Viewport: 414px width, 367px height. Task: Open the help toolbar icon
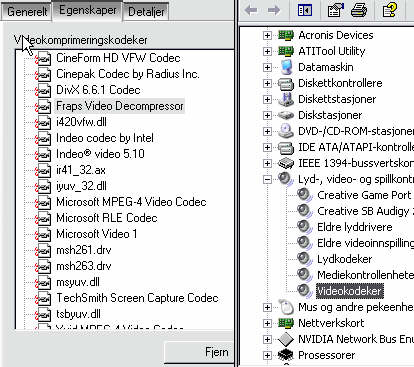point(389,10)
